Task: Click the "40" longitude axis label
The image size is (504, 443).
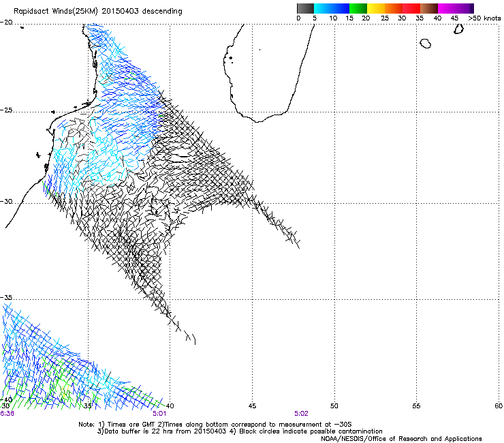Action: (x=170, y=406)
